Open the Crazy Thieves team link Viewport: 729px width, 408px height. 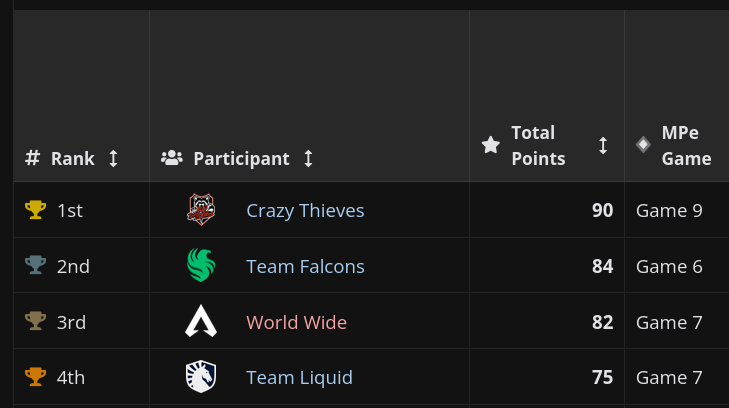coord(305,211)
